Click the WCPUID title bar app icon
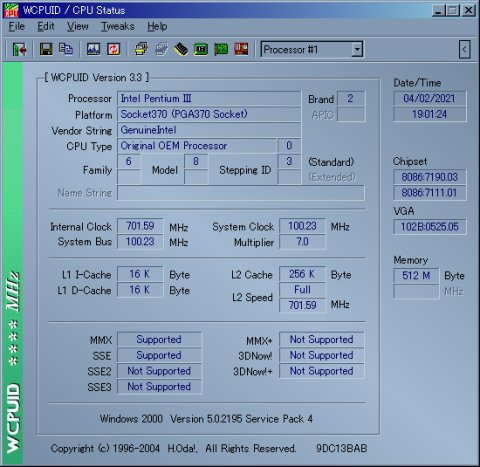This screenshot has height=467, width=480. (11, 10)
